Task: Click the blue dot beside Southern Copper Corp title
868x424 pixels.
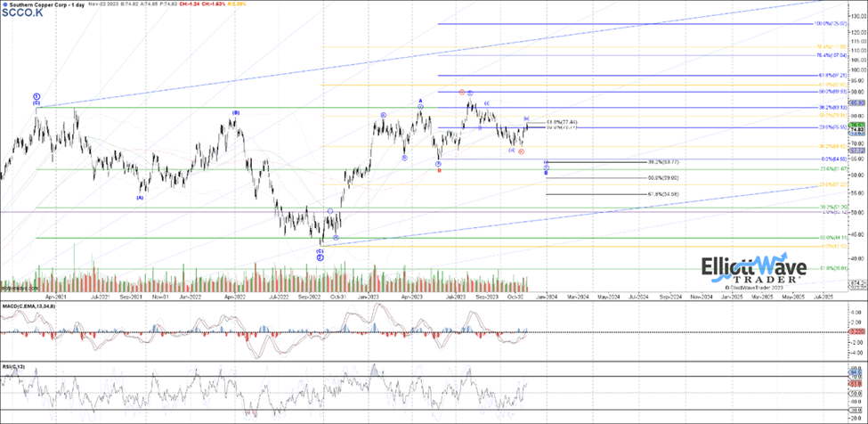Action: click(x=4, y=4)
